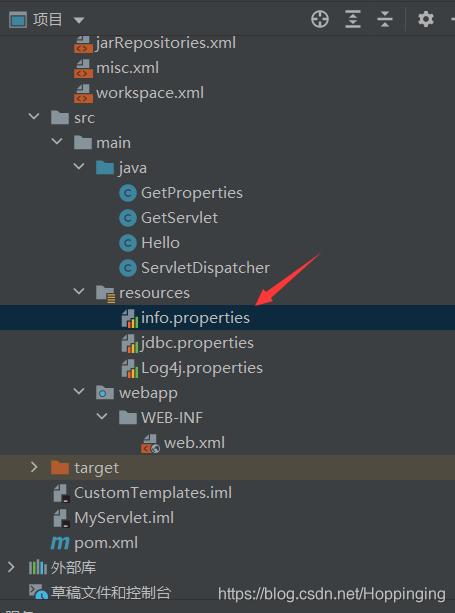Screen dimensions: 455x613
Task: Select the jarRepositories.xml file icon
Action: point(83,43)
